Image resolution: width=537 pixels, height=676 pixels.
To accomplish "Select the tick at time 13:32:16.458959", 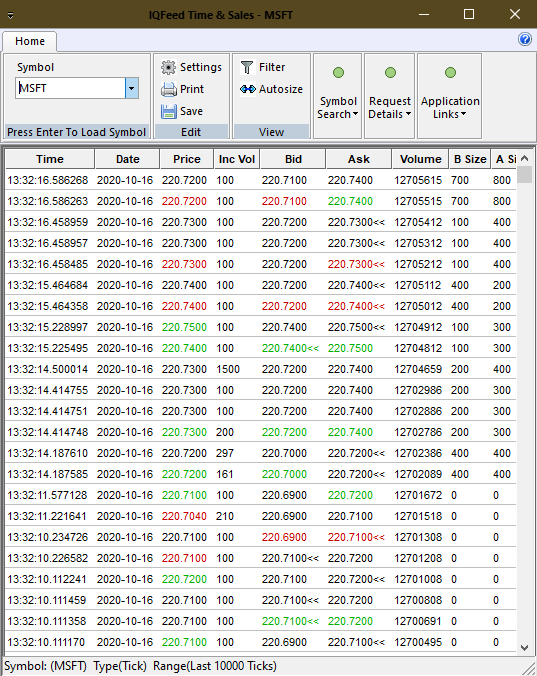I will point(261,222).
